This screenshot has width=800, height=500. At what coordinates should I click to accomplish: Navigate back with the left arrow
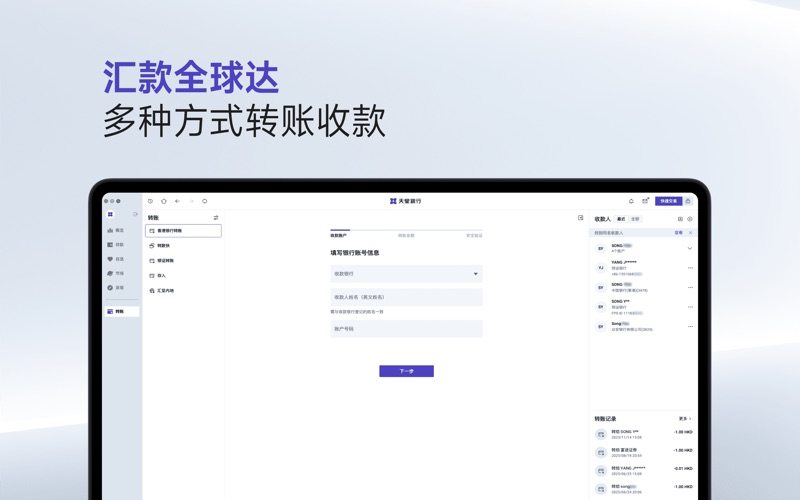point(178,201)
